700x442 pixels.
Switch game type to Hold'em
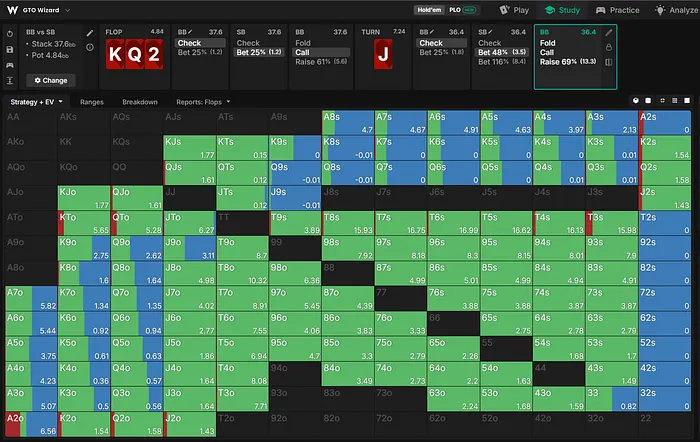pos(429,10)
